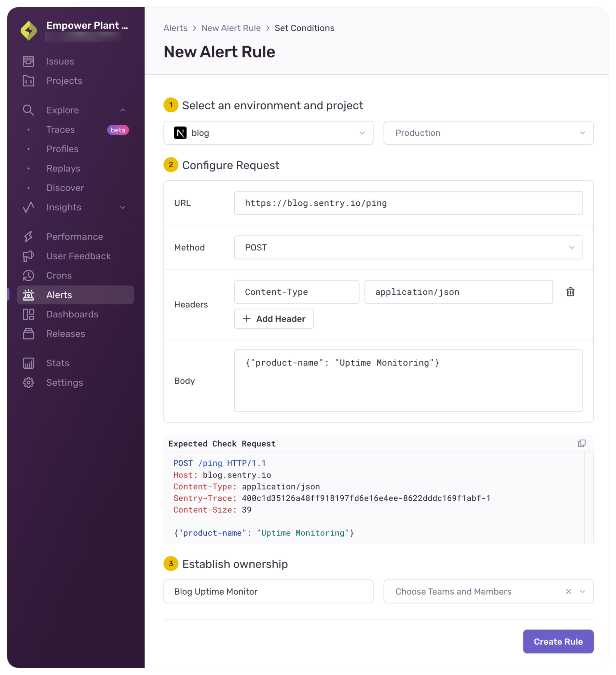Collapse the Explore section chevron

(123, 110)
